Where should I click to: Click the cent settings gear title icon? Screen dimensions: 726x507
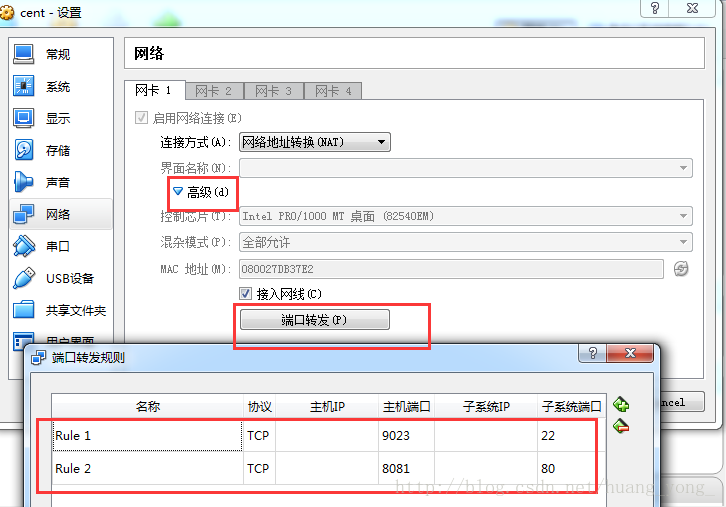click(7, 13)
